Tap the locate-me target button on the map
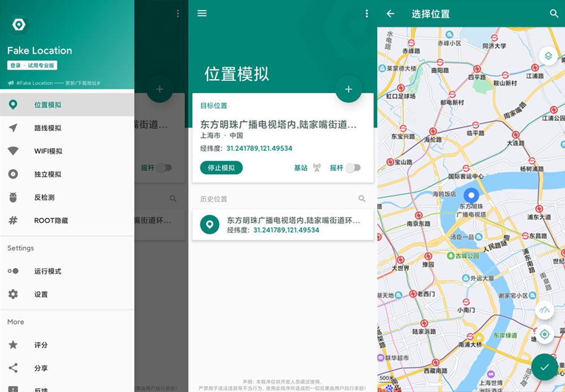 pos(545,334)
